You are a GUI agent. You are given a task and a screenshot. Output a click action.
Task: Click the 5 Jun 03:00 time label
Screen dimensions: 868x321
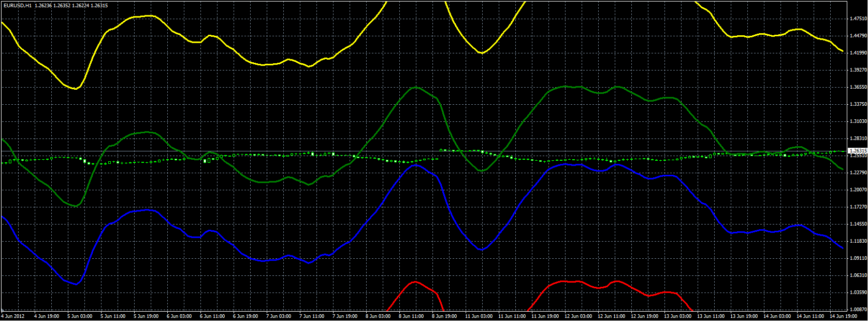(80, 316)
